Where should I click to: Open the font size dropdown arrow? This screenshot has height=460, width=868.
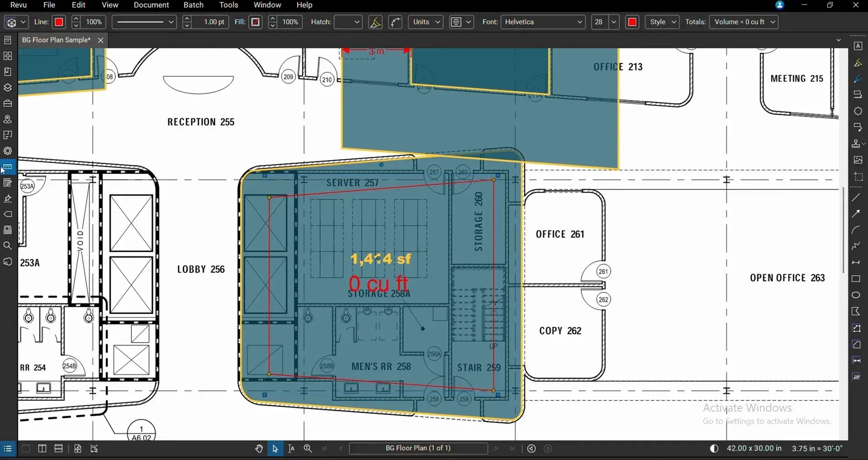(614, 22)
